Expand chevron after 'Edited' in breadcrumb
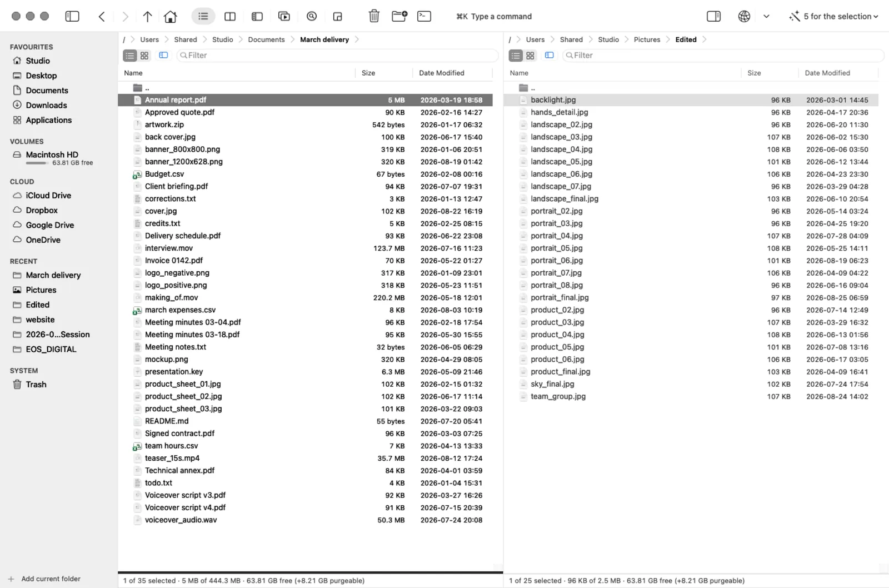The width and height of the screenshot is (889, 588). pyautogui.click(x=704, y=39)
